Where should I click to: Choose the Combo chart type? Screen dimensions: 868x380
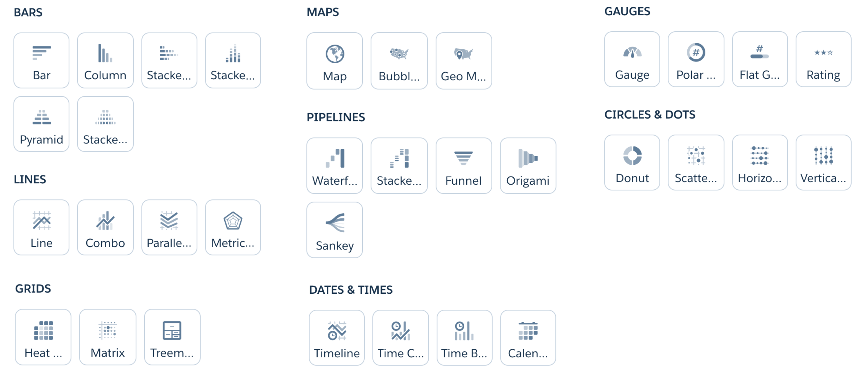(105, 227)
